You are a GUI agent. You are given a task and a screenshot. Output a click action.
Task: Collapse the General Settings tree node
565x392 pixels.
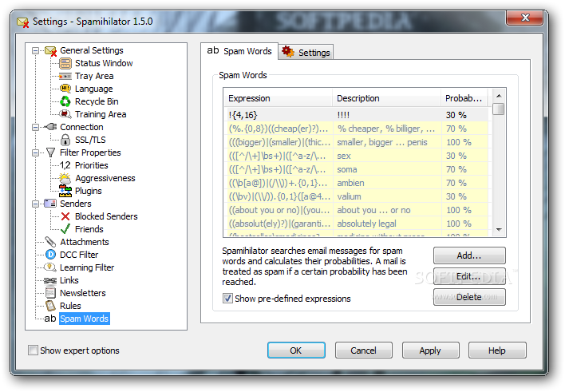pos(35,51)
